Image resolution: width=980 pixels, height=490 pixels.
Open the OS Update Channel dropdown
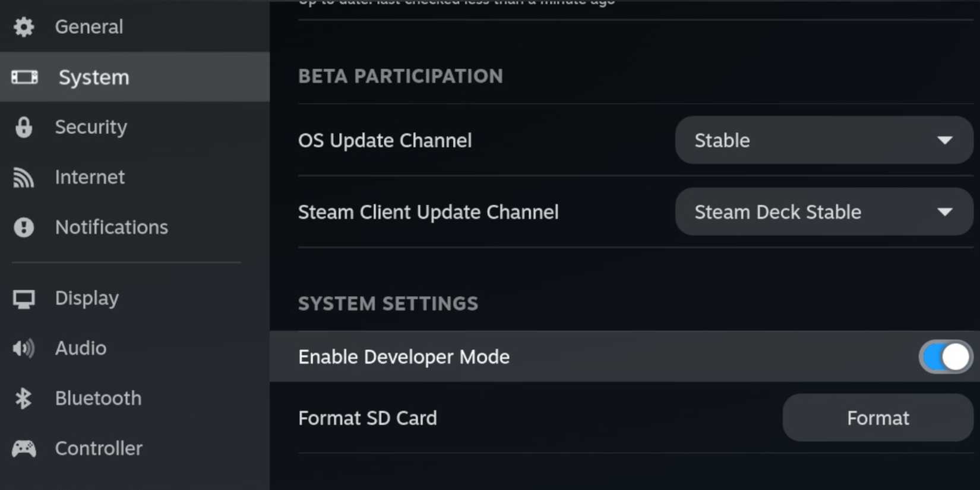(823, 140)
